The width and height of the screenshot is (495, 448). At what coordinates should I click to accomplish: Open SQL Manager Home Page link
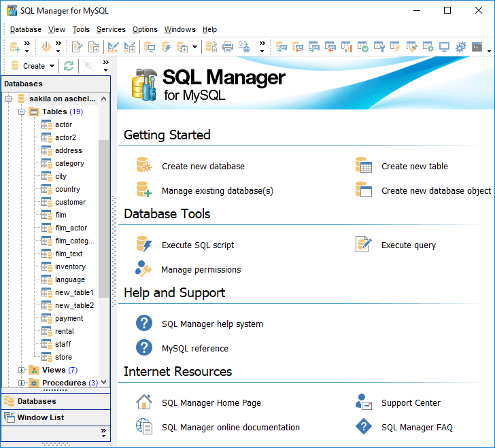(211, 403)
